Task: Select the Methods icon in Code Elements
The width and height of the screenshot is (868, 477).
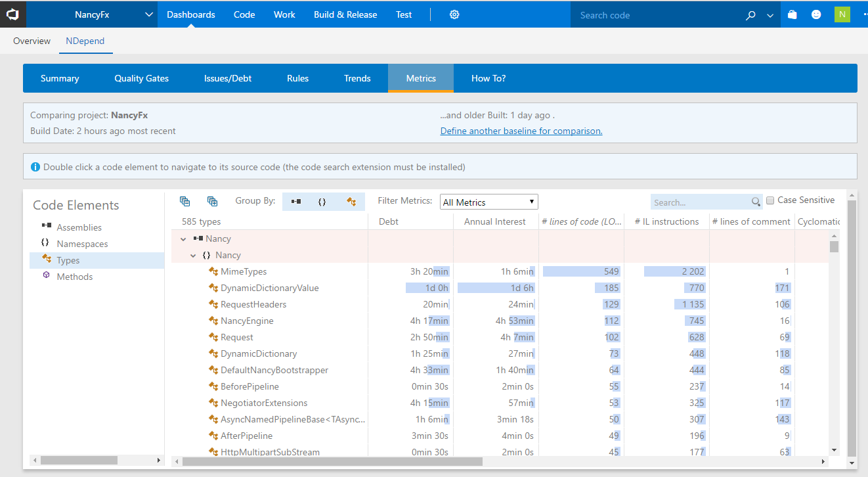Action: pos(45,276)
